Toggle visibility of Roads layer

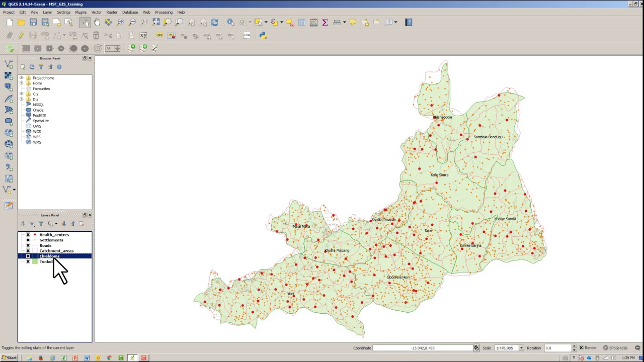coord(28,246)
